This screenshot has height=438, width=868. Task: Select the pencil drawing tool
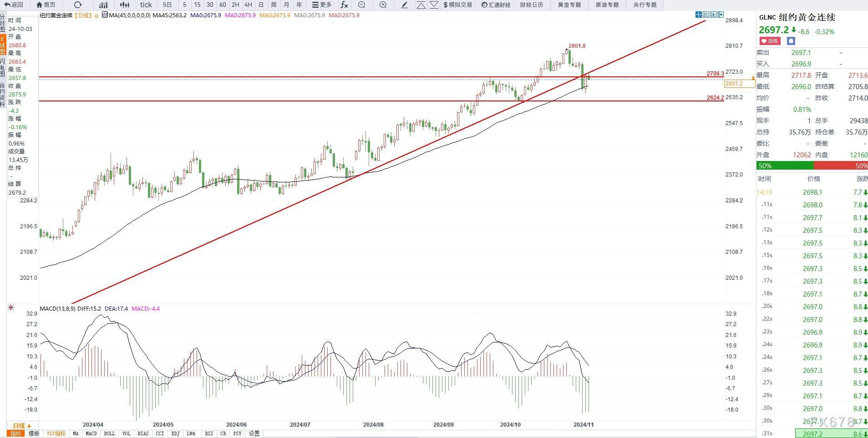(x=404, y=5)
